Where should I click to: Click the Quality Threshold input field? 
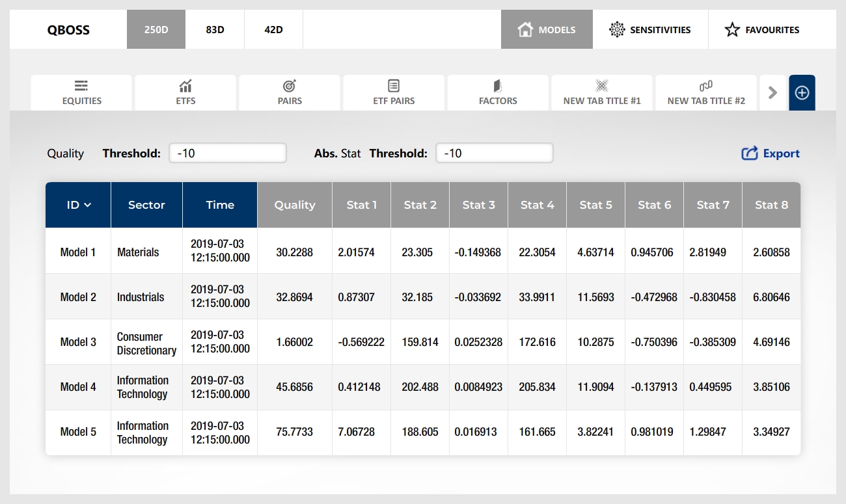click(x=228, y=153)
